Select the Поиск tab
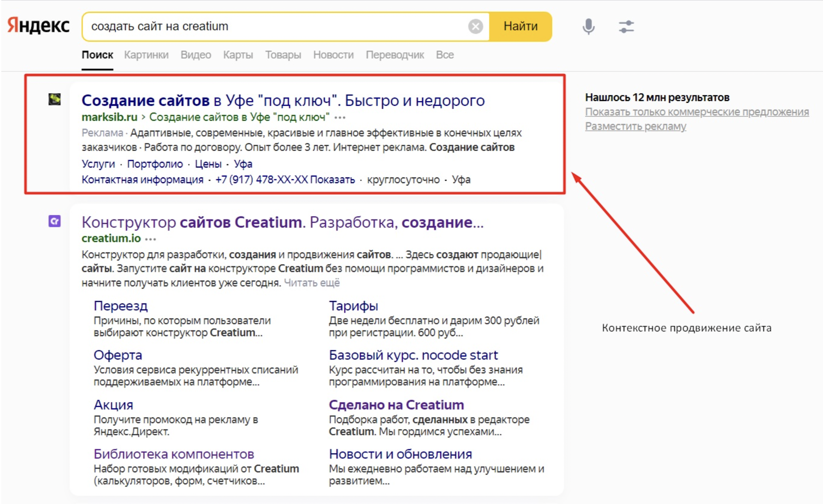This screenshot has height=504, width=823. pos(97,55)
